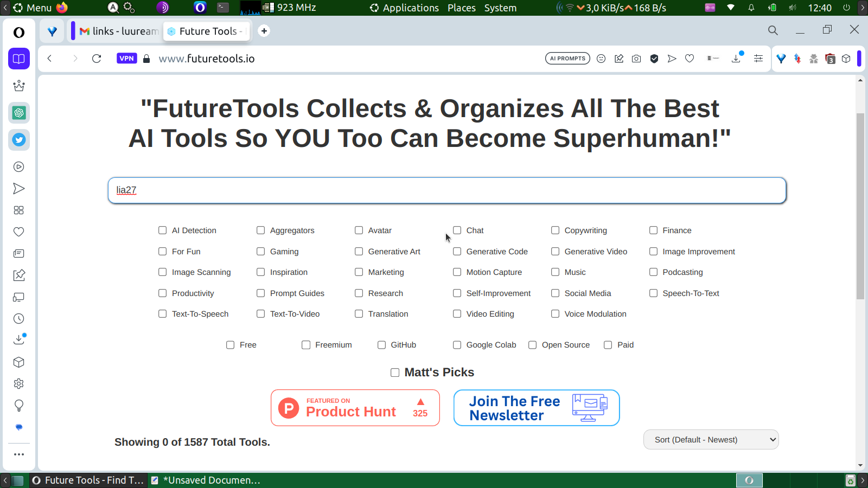Screen dimensions: 868x488
Task: Click the lightbulb icon in sidebar
Action: pyautogui.click(x=19, y=406)
